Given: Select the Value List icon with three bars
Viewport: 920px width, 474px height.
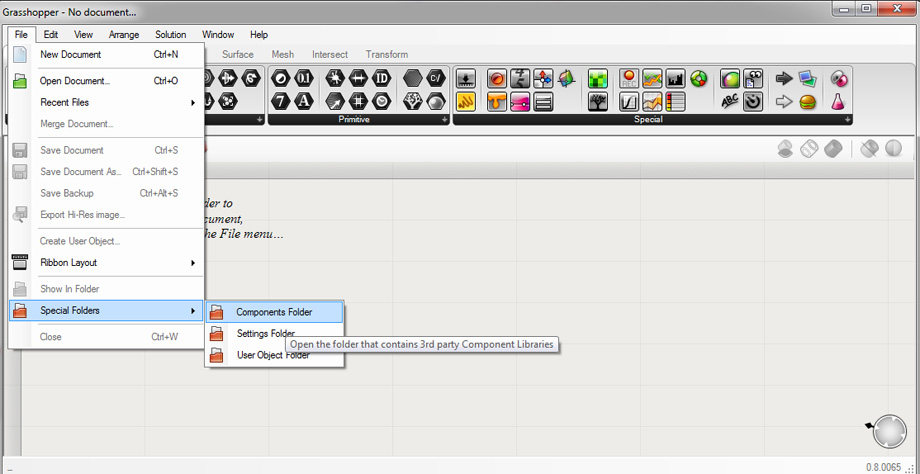Looking at the screenshot, I should pyautogui.click(x=543, y=101).
